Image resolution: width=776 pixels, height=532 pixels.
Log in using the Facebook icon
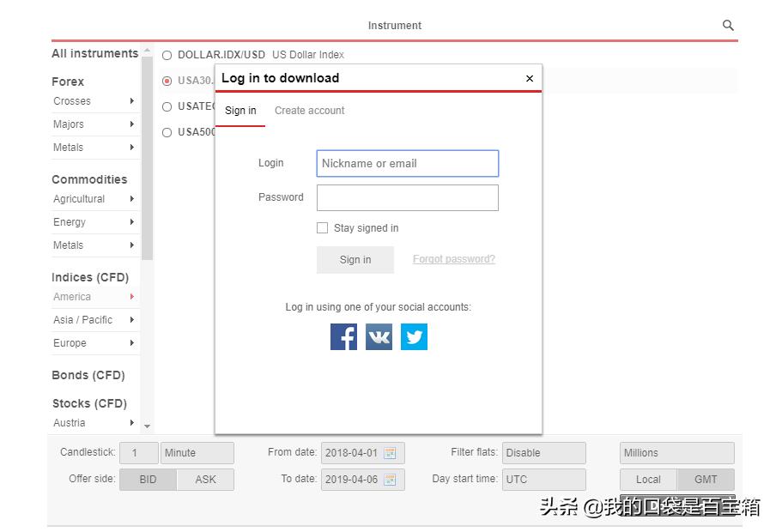tap(343, 336)
